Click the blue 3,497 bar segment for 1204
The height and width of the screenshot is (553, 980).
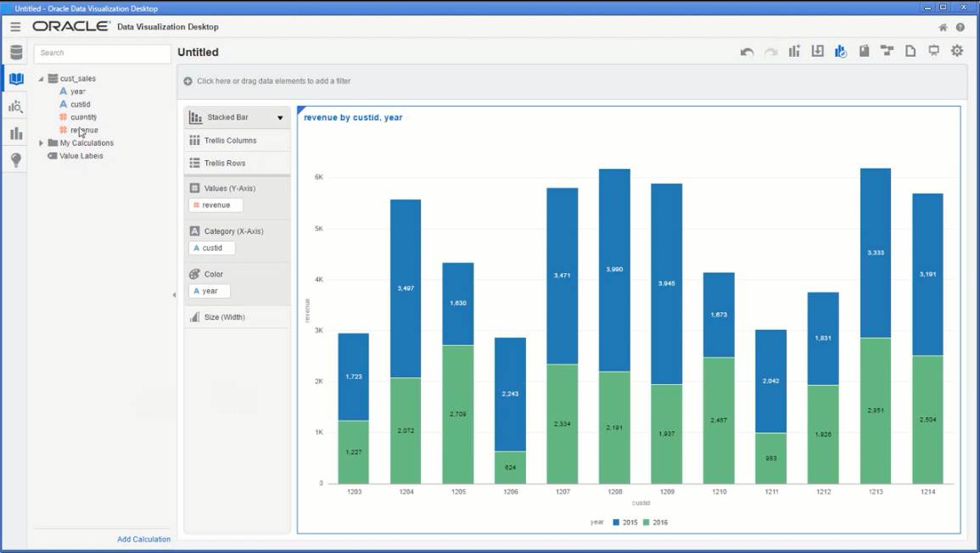pos(406,288)
